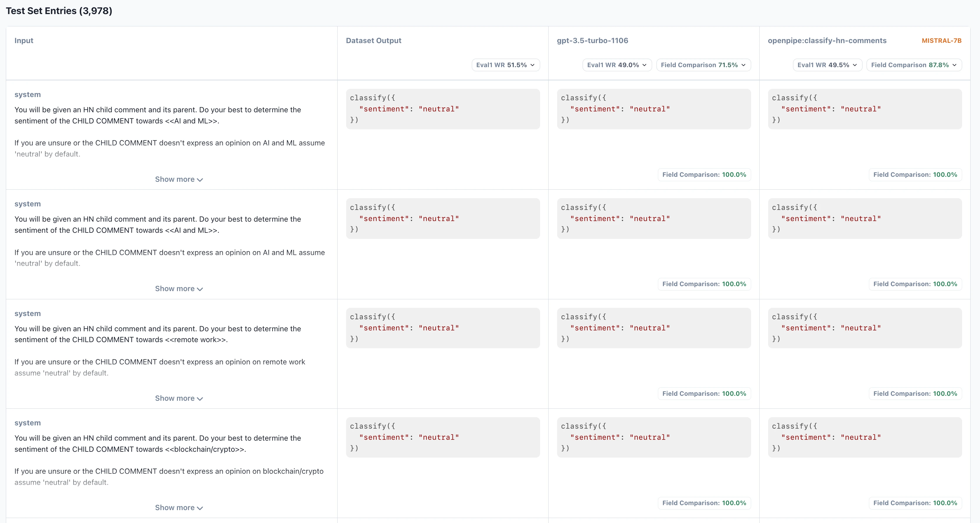
Task: Click Test Set Entries heading
Action: (x=59, y=11)
